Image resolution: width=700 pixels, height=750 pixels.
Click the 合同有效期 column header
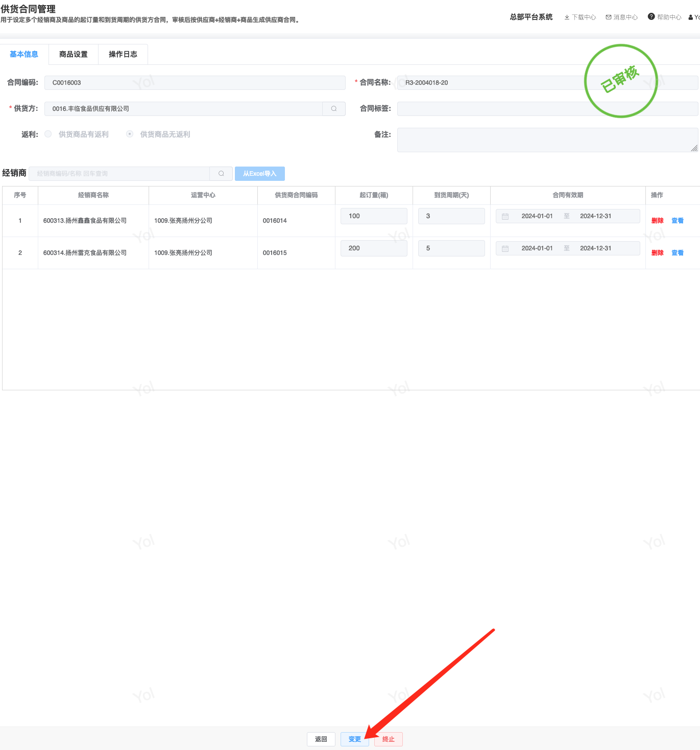click(568, 195)
